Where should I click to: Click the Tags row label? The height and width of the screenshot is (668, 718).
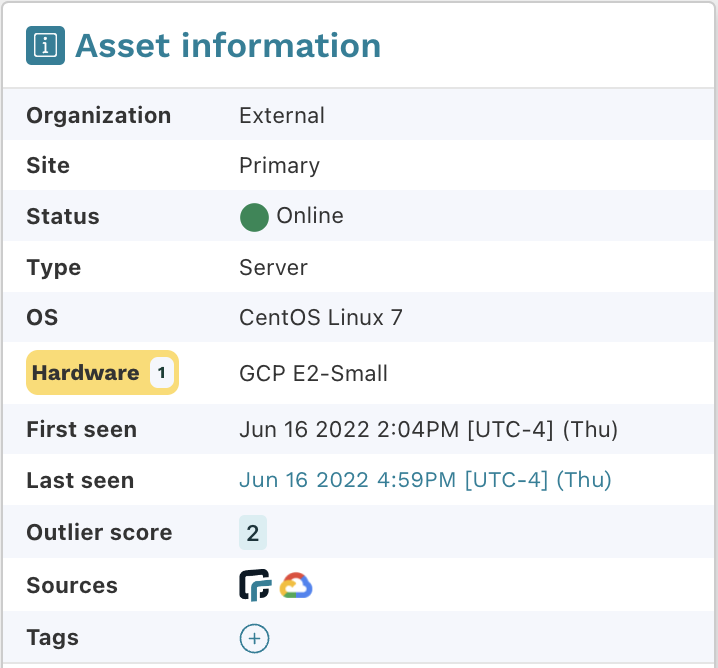pyautogui.click(x=52, y=638)
